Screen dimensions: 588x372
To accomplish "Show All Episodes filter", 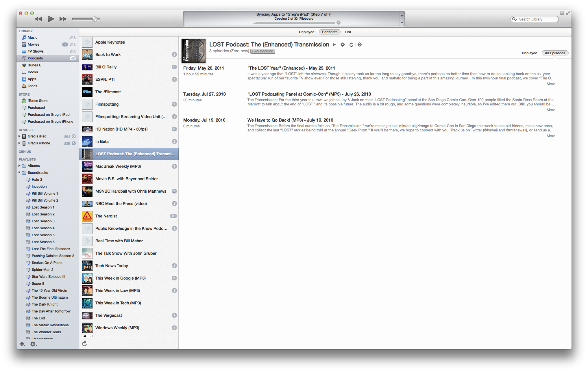I will click(555, 53).
